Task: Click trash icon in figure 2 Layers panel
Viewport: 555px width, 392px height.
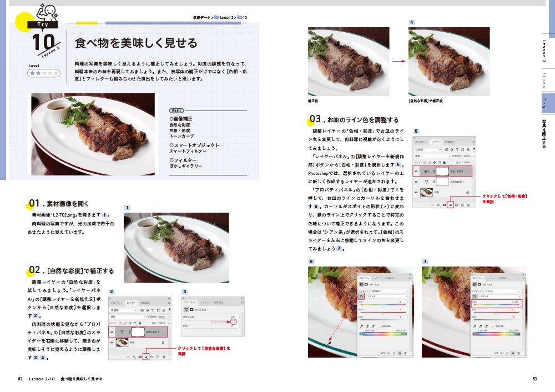Action: tap(164, 357)
